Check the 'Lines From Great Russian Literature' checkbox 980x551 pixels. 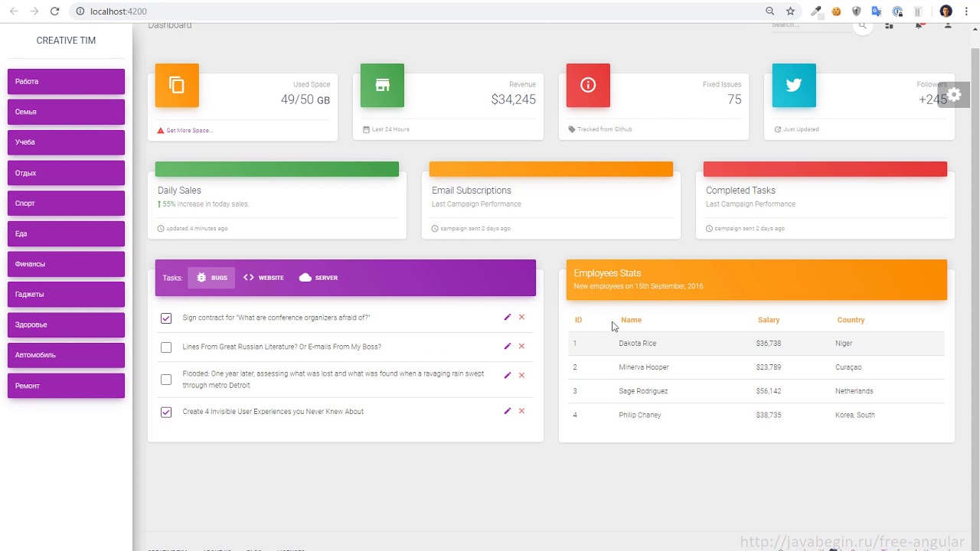(166, 347)
